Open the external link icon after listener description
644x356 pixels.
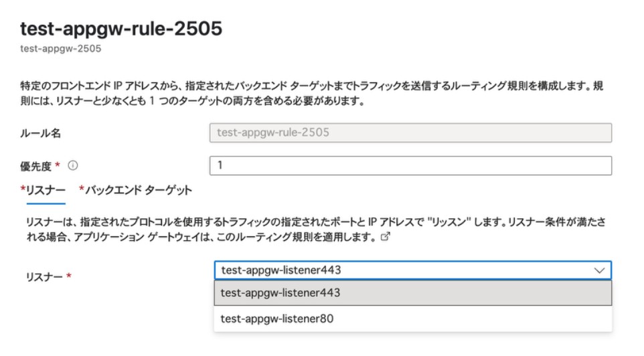tap(384, 237)
